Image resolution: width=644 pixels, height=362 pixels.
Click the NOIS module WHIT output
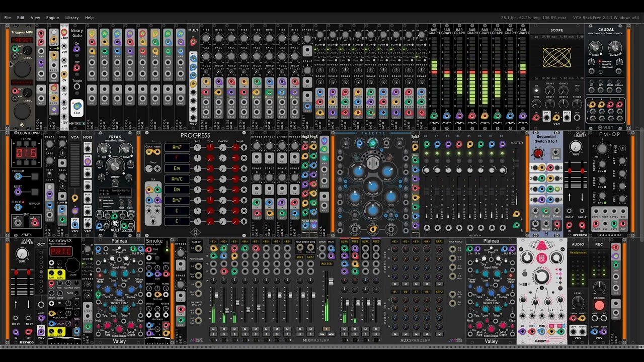[x=88, y=149]
